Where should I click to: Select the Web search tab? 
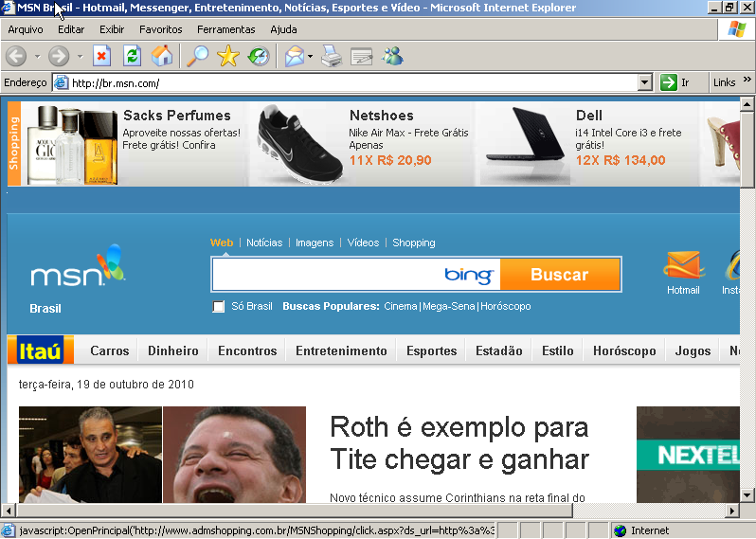coord(222,243)
